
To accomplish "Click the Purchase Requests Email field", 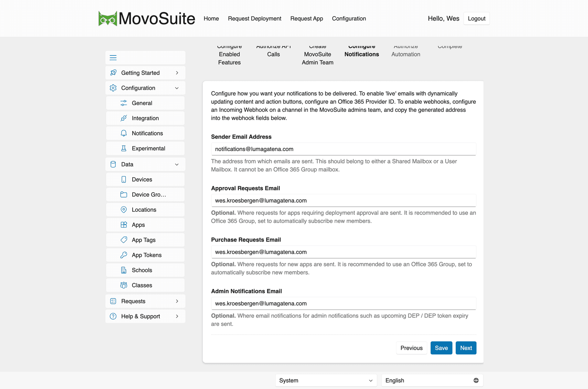I will point(344,252).
